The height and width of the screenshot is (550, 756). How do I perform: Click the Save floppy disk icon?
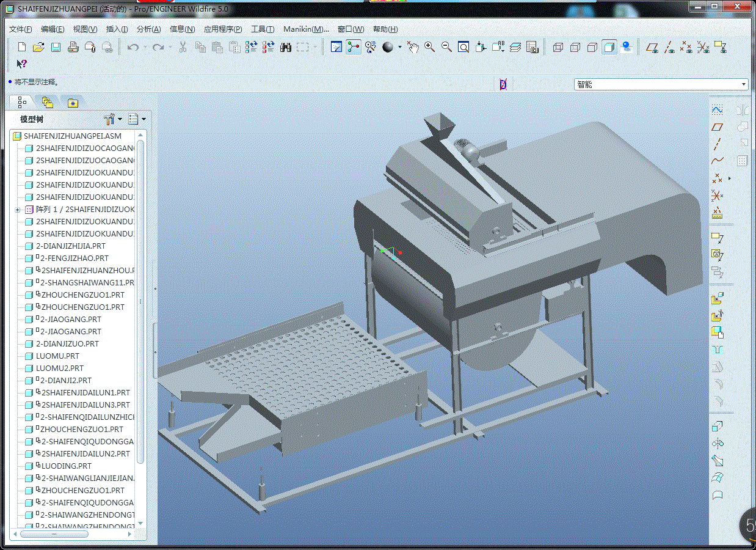click(x=56, y=47)
